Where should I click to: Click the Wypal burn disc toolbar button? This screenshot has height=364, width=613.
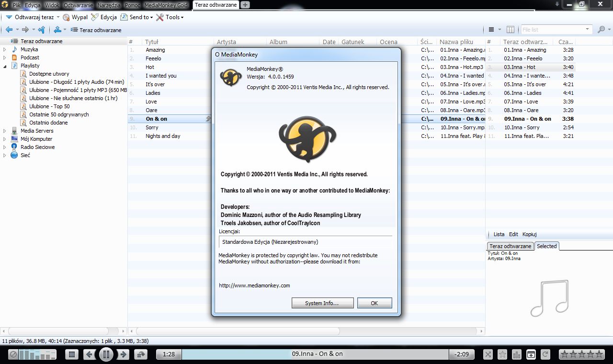point(75,17)
